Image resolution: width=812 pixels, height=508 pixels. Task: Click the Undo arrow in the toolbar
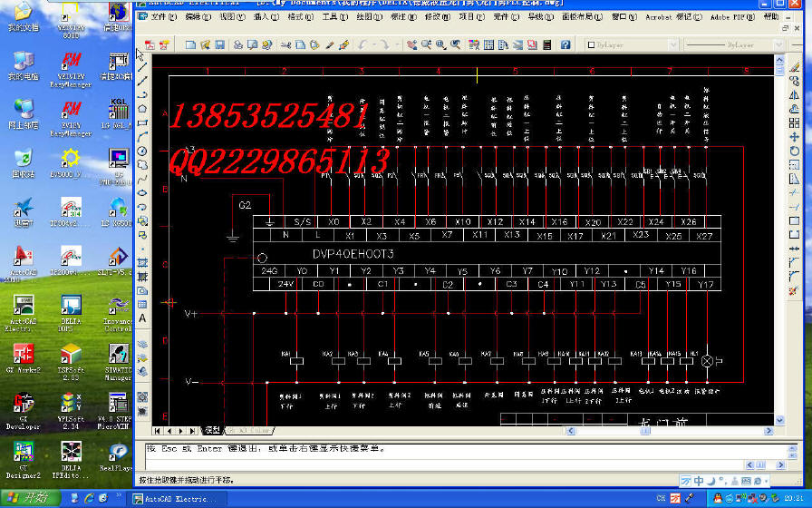[362, 44]
